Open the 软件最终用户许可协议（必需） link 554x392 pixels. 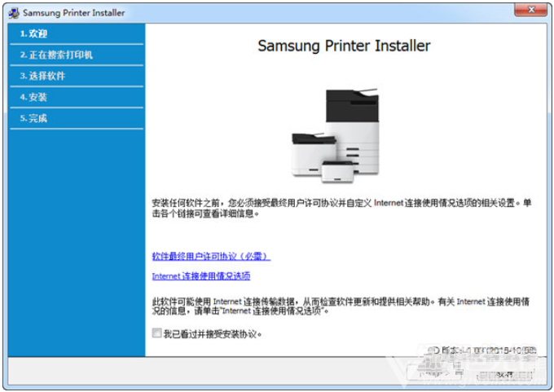(x=211, y=256)
